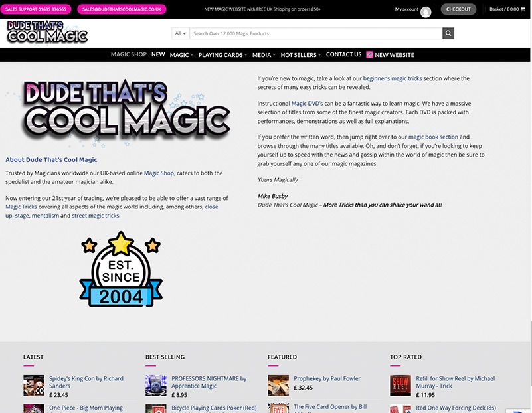Open Refill for Show Reel thumbnail

pos(400,385)
